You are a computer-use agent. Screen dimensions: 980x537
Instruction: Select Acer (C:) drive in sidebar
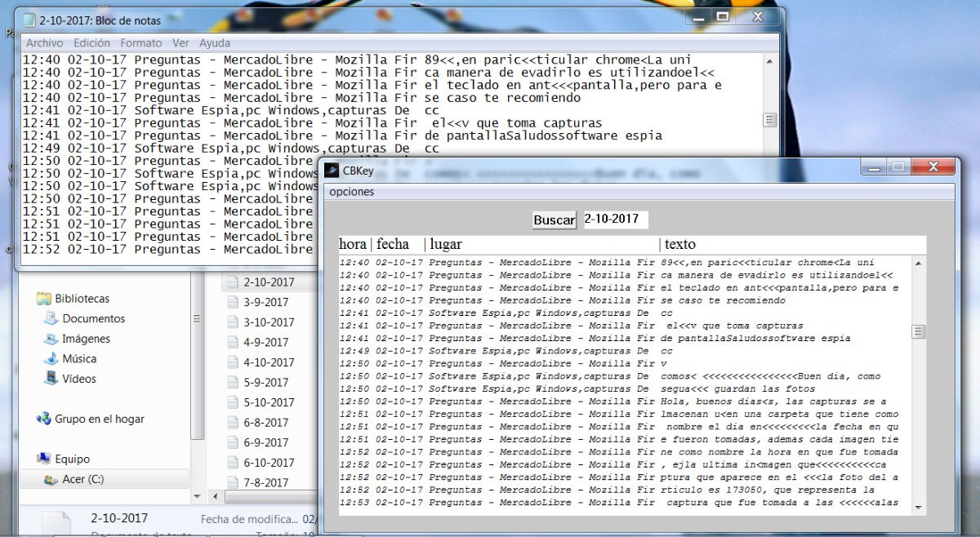83,479
